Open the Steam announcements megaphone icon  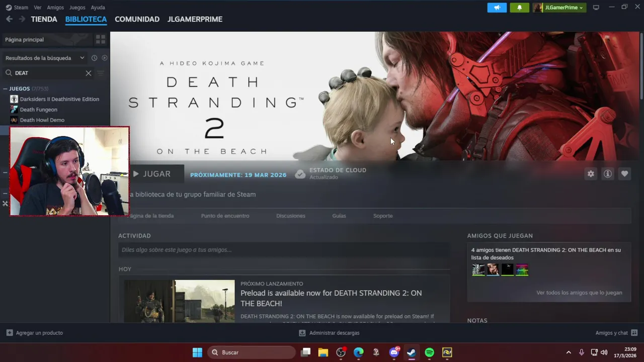pyautogui.click(x=497, y=8)
